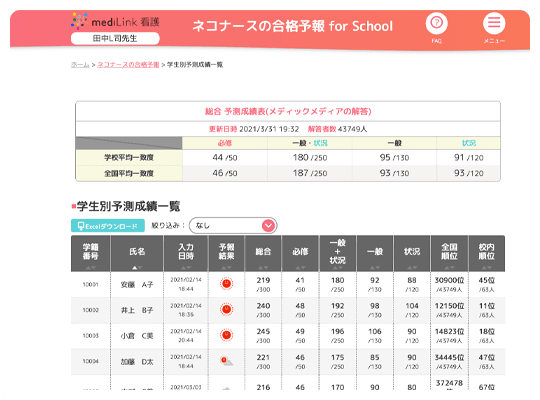Click the sunny forecast icon for 安藤 A子
Image resolution: width=540 pixels, height=400 pixels.
pos(226,284)
